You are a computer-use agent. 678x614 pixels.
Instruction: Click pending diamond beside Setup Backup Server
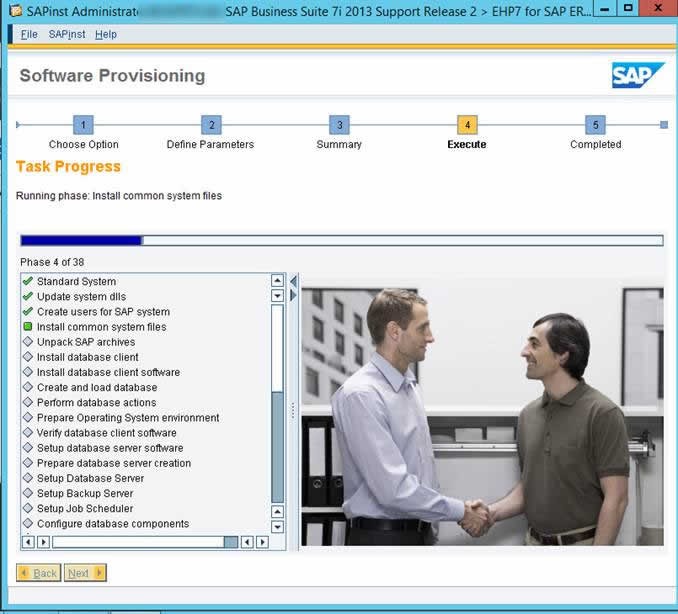tap(28, 492)
